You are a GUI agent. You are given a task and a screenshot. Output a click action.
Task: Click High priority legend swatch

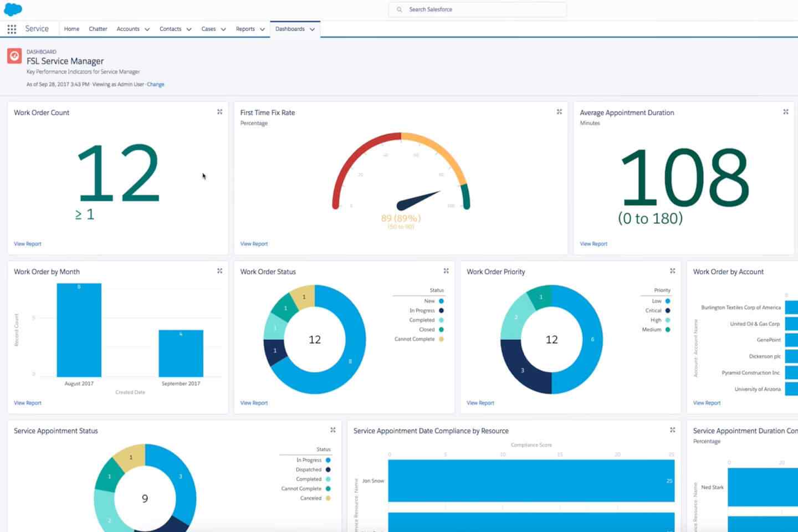(x=668, y=320)
